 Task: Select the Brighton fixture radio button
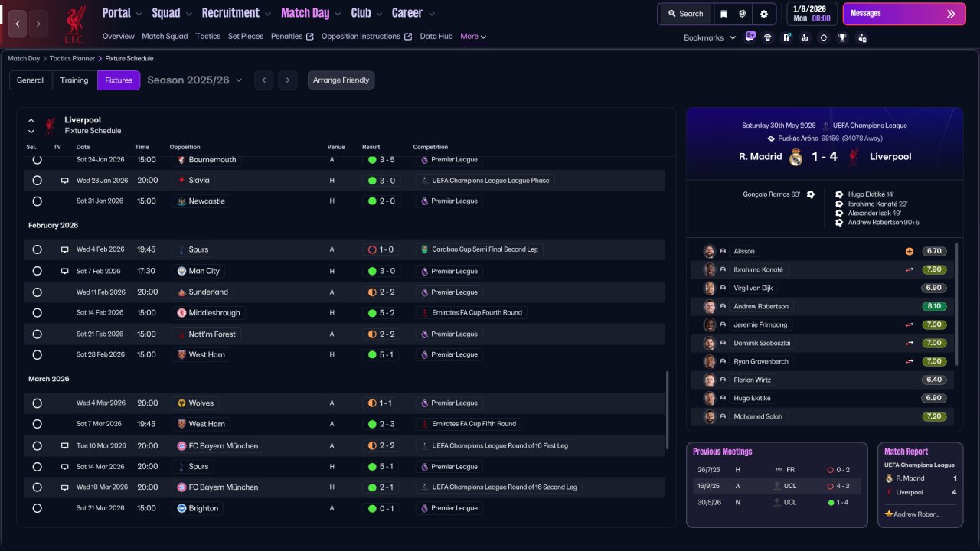(37, 508)
